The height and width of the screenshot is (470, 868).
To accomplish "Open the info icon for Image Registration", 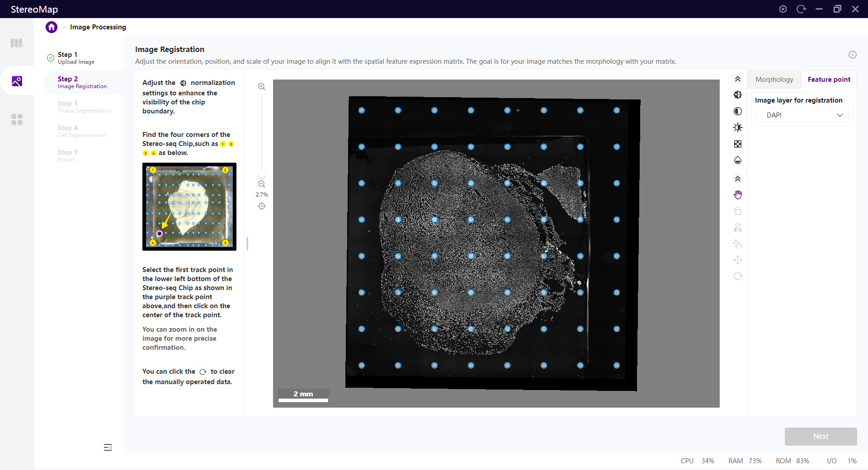I will click(853, 55).
